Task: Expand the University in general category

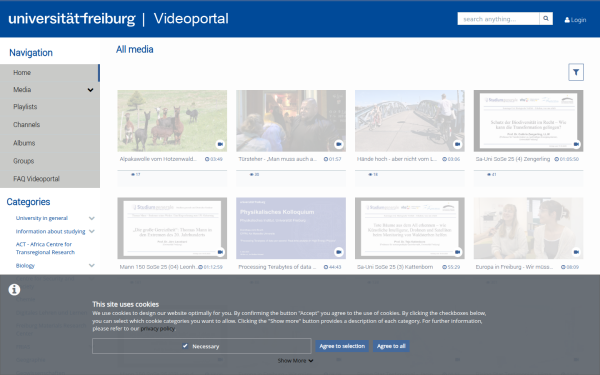Action: 91,218
